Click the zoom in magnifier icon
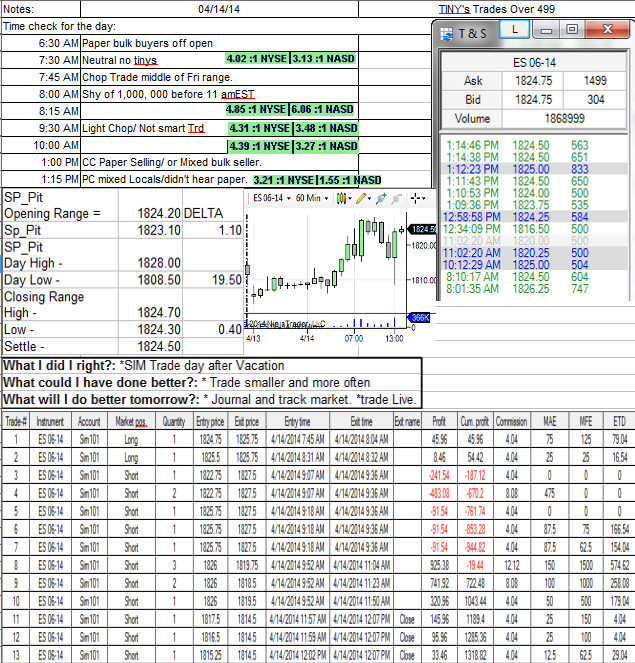 tap(381, 198)
